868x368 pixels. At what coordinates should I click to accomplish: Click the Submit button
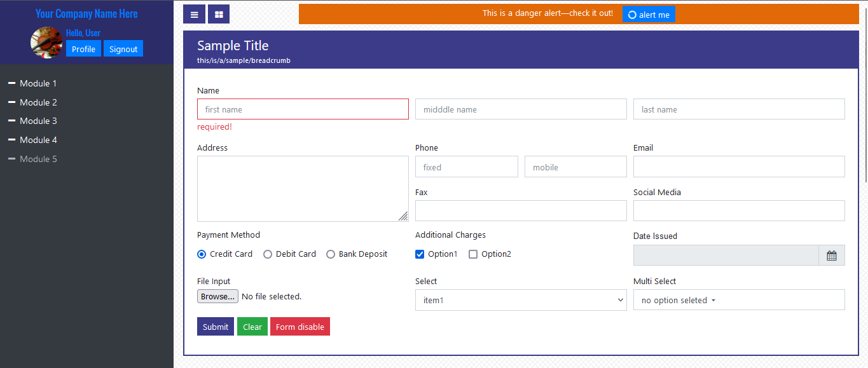[215, 327]
